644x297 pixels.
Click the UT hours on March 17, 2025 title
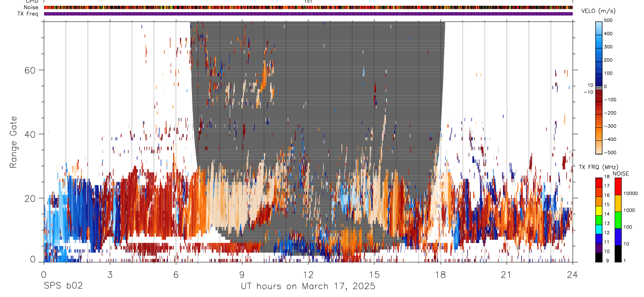pos(308,287)
